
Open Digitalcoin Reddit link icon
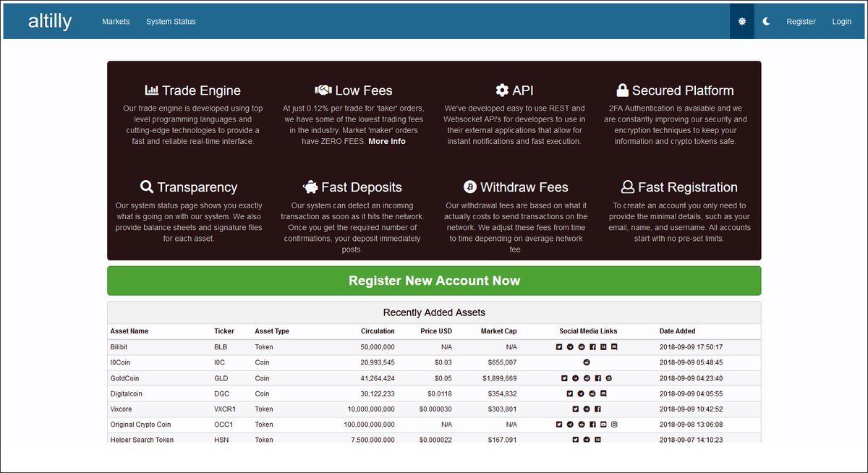click(x=592, y=393)
